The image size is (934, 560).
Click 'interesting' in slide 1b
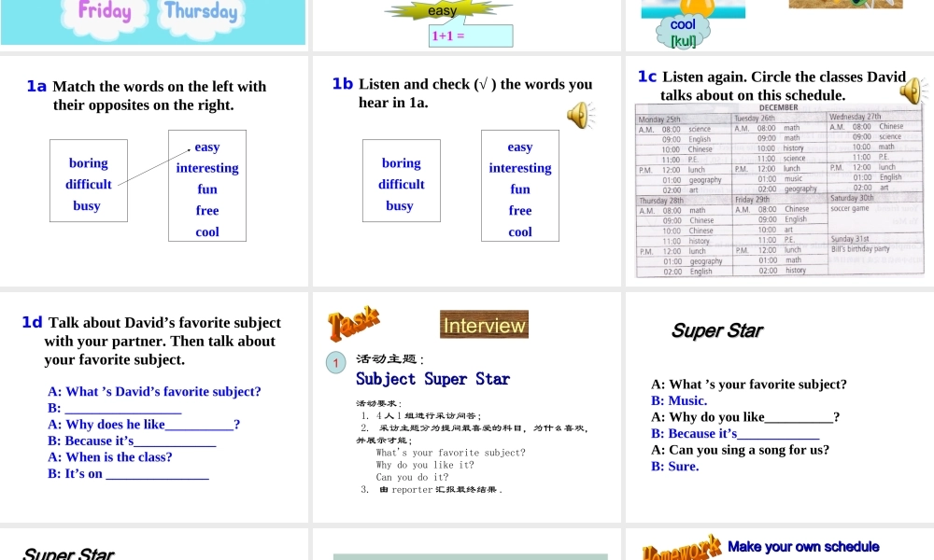520,168
